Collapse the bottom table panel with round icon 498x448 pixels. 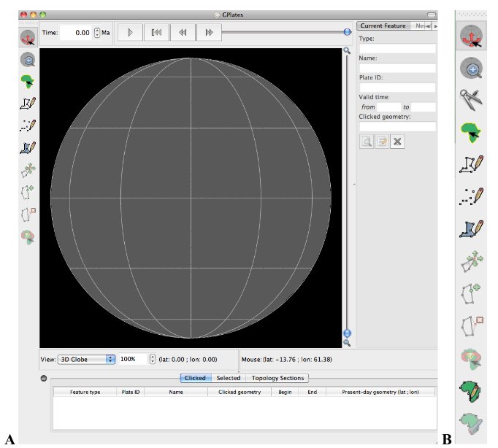point(44,378)
